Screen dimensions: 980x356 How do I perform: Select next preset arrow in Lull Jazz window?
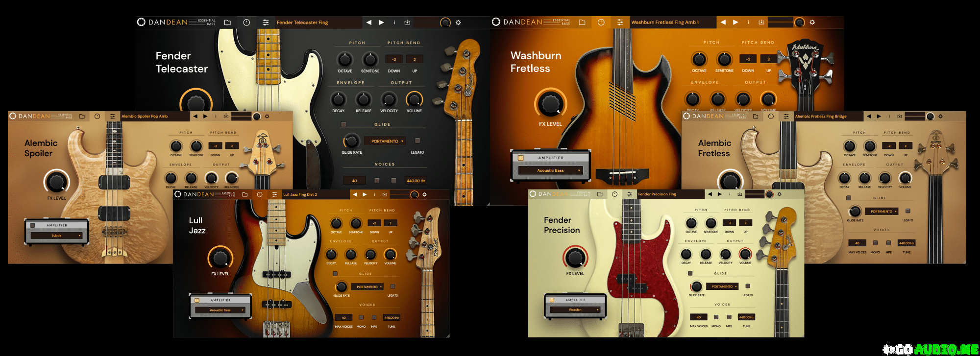365,194
